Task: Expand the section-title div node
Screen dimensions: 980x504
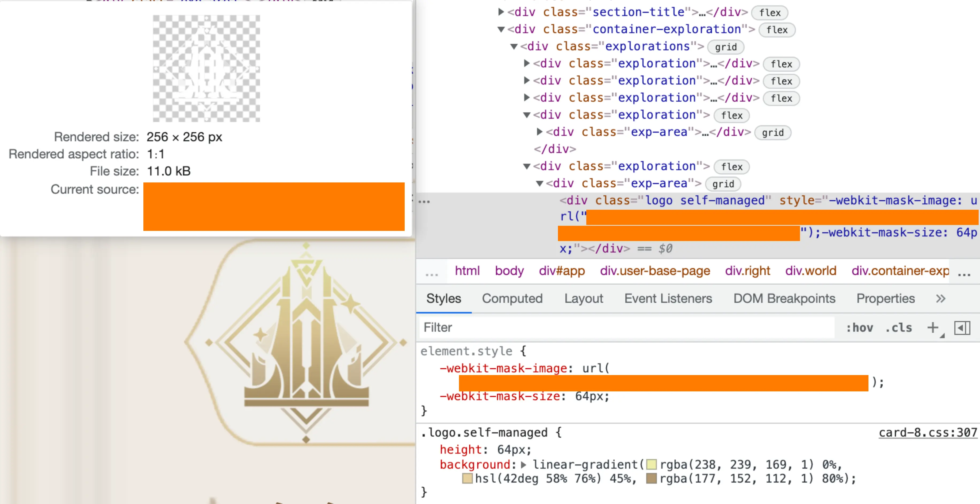Action: point(501,12)
